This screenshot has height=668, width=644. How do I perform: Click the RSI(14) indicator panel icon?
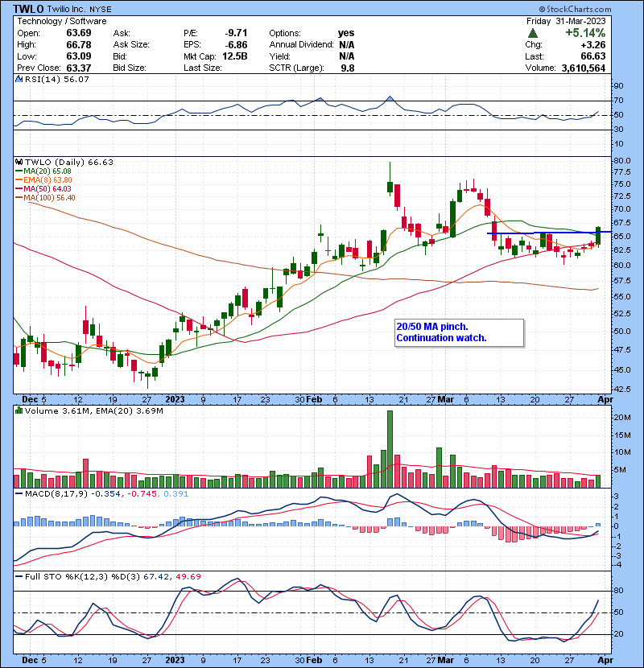19,79
